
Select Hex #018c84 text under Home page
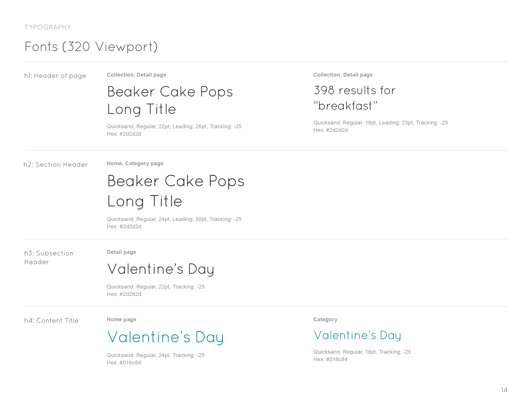pos(124,363)
